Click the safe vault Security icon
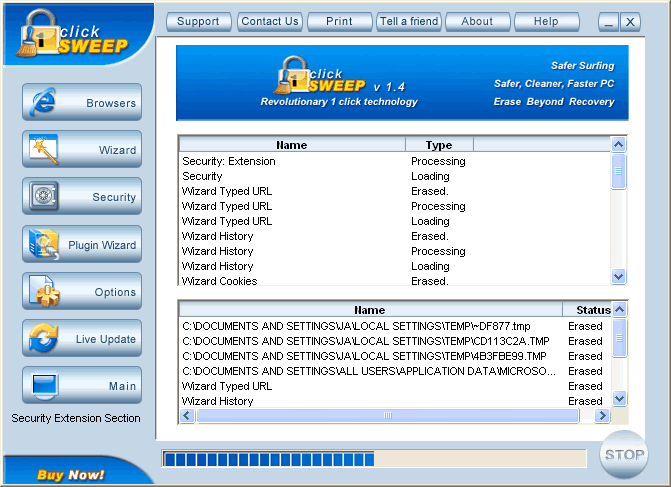 click(43, 196)
